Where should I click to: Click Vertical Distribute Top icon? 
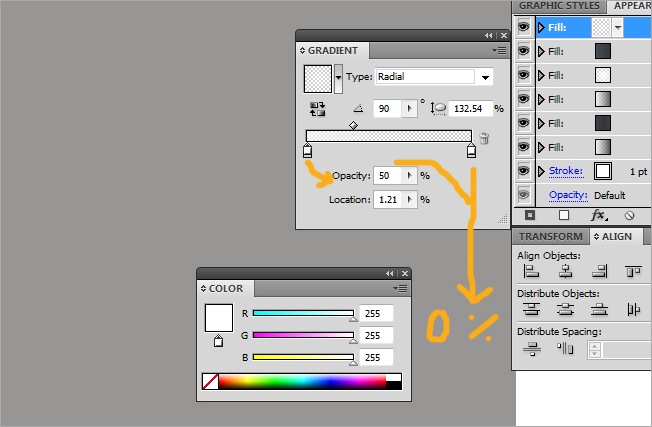coord(531,309)
